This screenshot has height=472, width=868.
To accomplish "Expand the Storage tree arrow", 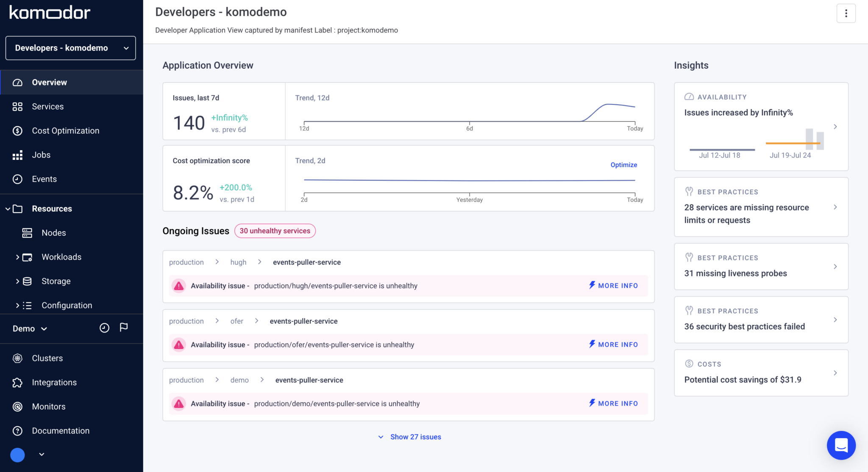I will point(17,281).
